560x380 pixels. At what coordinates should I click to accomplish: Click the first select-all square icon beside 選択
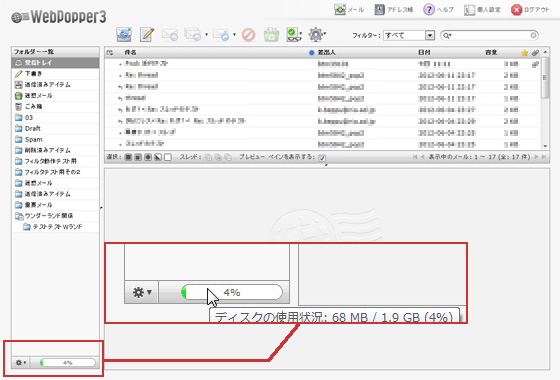click(x=128, y=157)
